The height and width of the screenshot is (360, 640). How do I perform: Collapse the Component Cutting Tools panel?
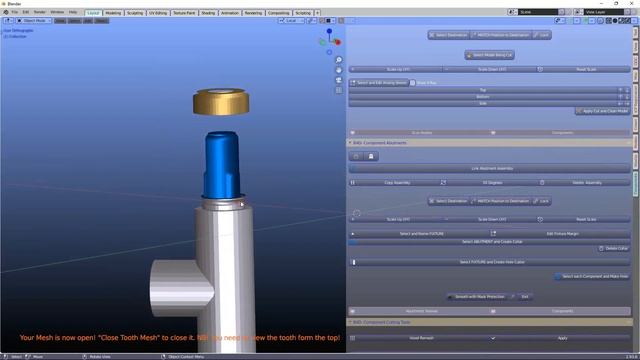pos(350,322)
